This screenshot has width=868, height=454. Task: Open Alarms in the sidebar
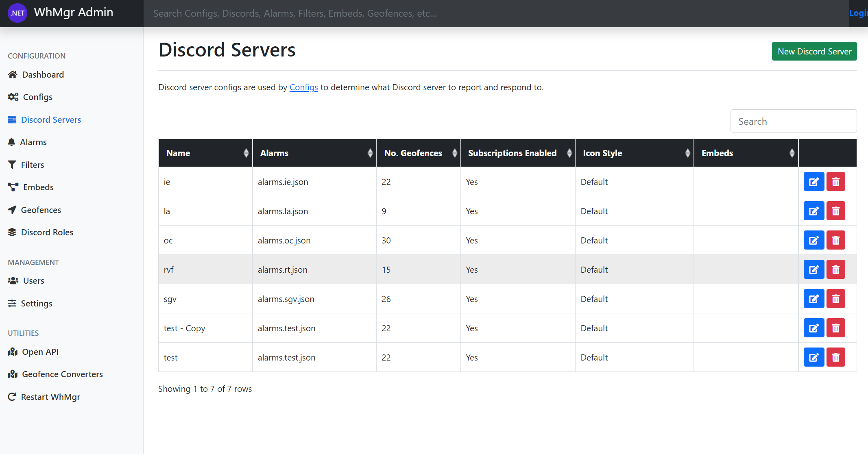pyautogui.click(x=33, y=142)
